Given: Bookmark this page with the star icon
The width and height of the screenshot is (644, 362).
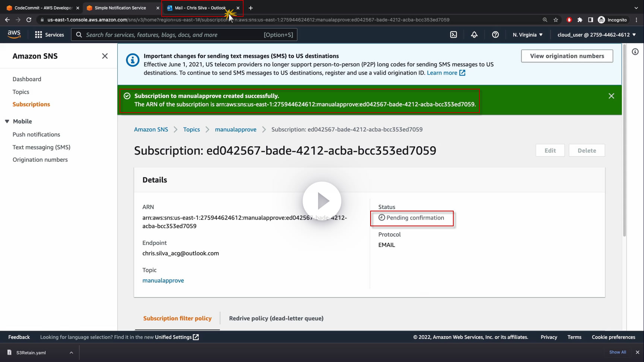Looking at the screenshot, I should [556, 20].
